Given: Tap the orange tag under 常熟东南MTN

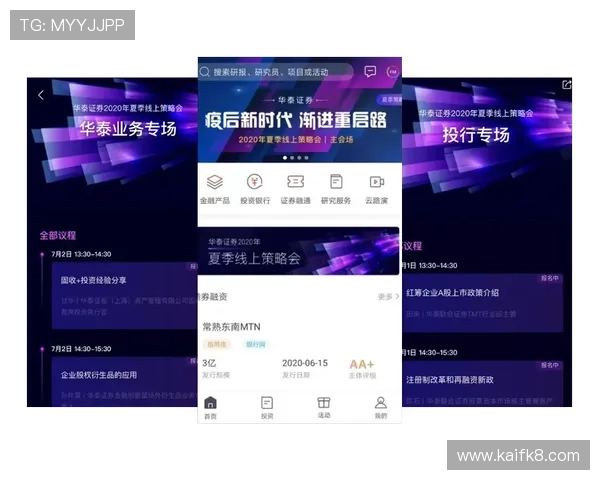Looking at the screenshot, I should point(216,344).
